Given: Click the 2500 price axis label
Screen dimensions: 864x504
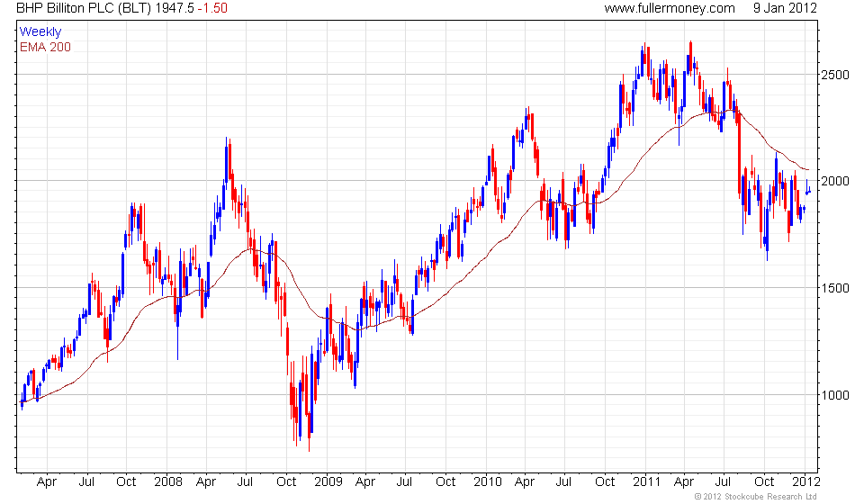Looking at the screenshot, I should tap(835, 75).
